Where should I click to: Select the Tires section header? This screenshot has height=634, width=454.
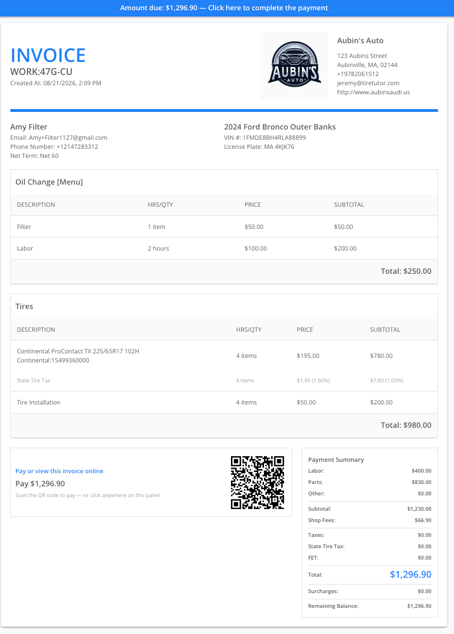click(x=24, y=306)
